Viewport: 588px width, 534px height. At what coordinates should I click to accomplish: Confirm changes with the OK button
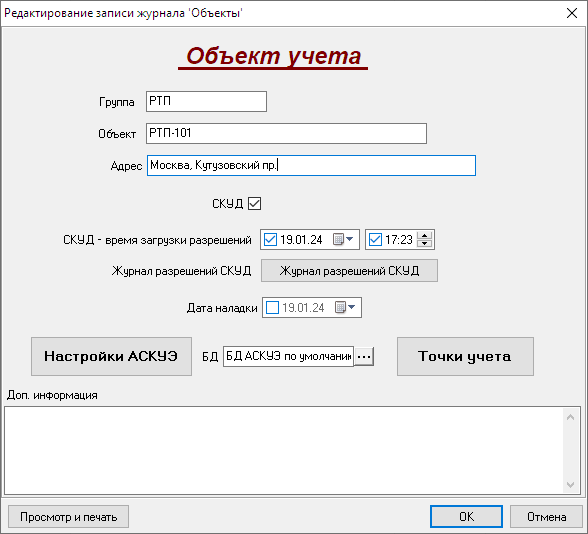[x=466, y=517]
